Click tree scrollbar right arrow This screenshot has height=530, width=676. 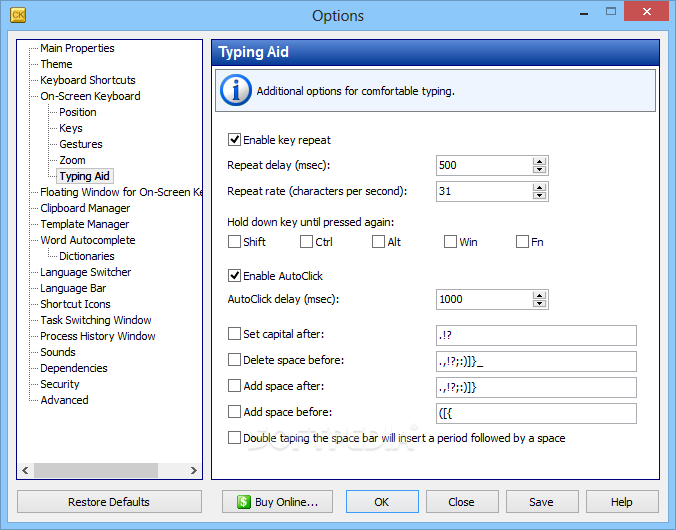click(194, 470)
